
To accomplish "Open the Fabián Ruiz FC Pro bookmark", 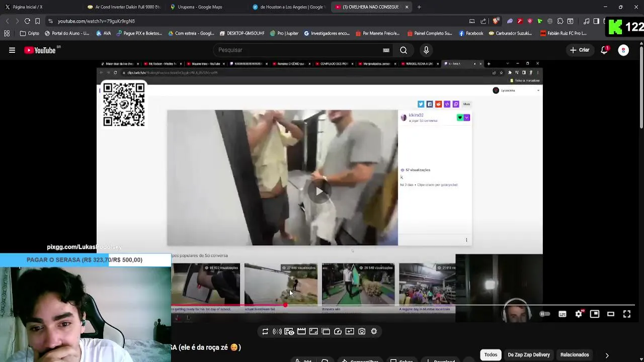I will [563, 33].
